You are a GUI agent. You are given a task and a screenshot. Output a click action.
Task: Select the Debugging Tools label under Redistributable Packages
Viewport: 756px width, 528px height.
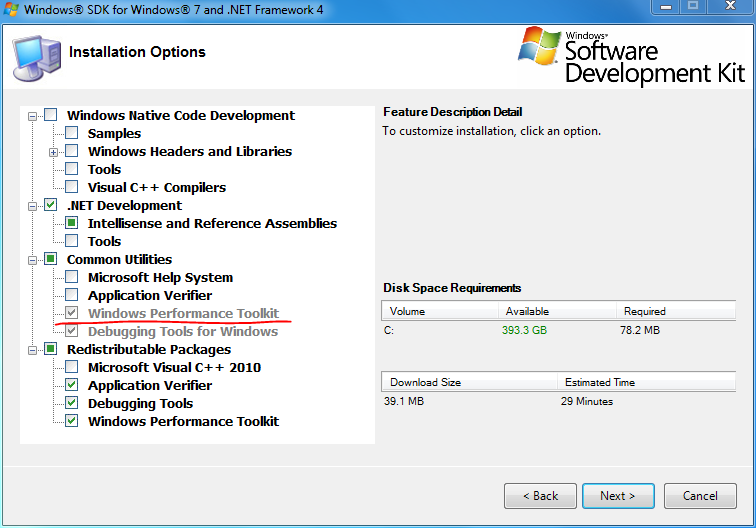[140, 404]
